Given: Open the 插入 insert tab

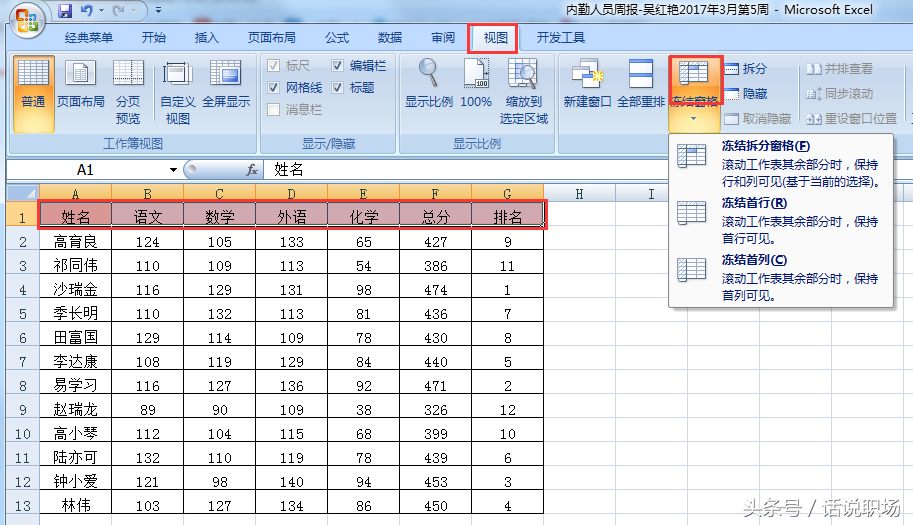Looking at the screenshot, I should pyautogui.click(x=206, y=38).
